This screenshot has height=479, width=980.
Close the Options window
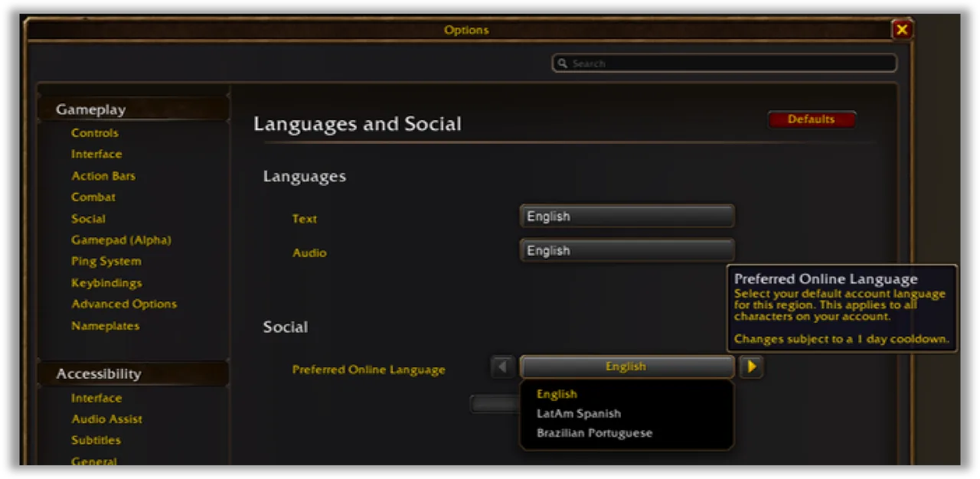pos(902,30)
